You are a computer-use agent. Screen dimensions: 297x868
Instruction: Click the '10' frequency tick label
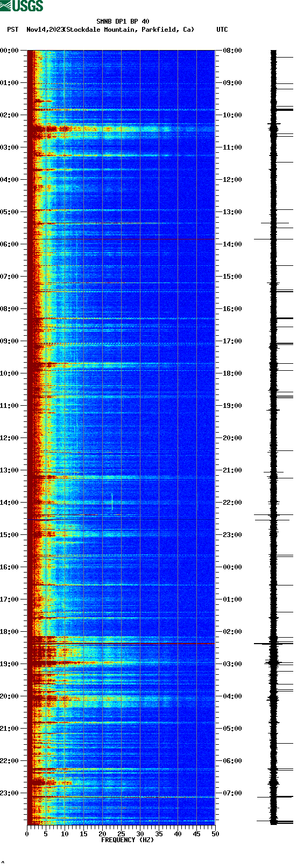pyautogui.click(x=65, y=834)
